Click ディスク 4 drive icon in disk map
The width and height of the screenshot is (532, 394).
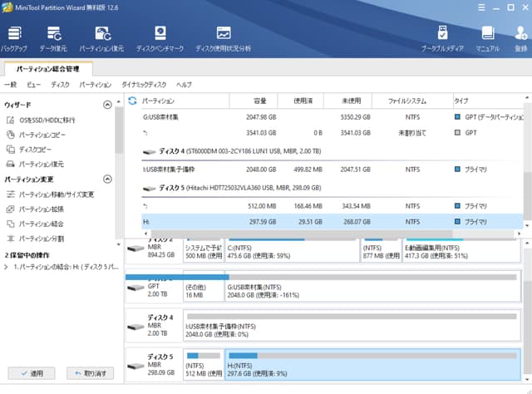(x=135, y=328)
